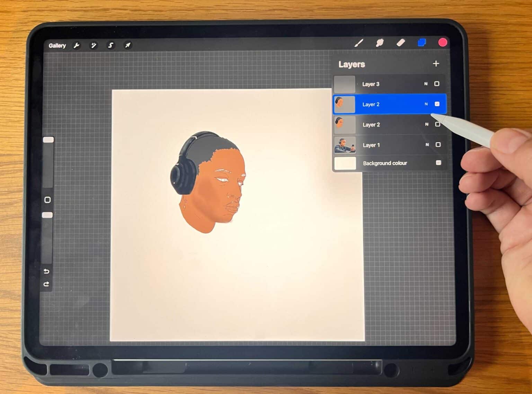Screen dimensions: 532x394
Task: Tap Gallery to return to artworks
Action: pyautogui.click(x=57, y=45)
